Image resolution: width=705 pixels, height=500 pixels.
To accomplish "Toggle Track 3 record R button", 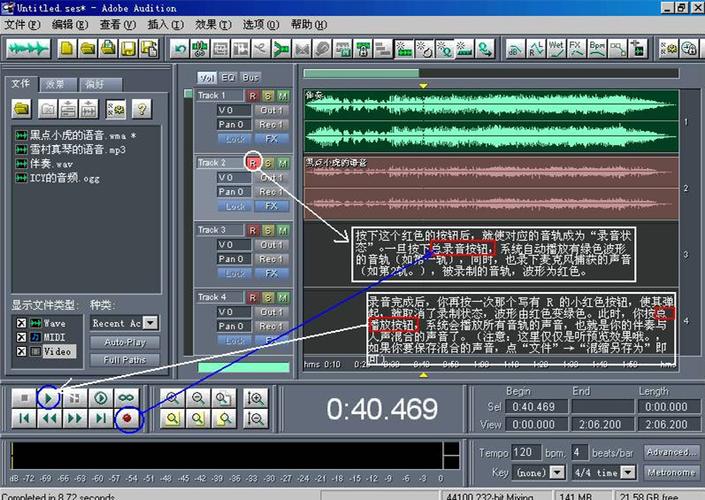I will [x=252, y=230].
